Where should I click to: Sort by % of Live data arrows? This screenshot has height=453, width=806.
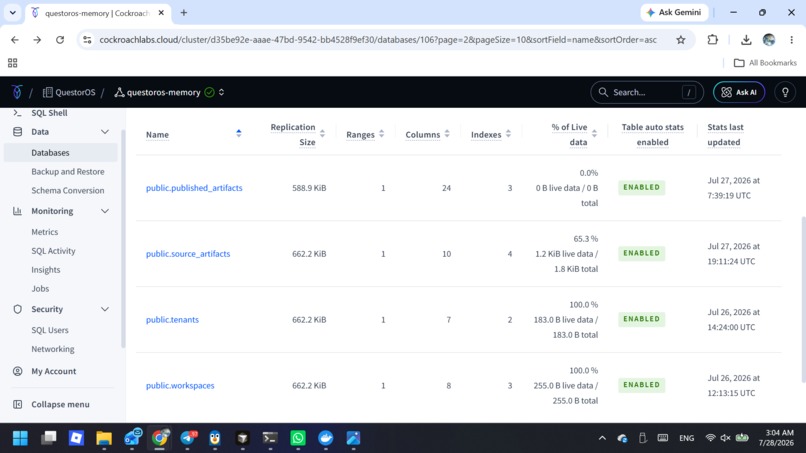click(x=594, y=134)
